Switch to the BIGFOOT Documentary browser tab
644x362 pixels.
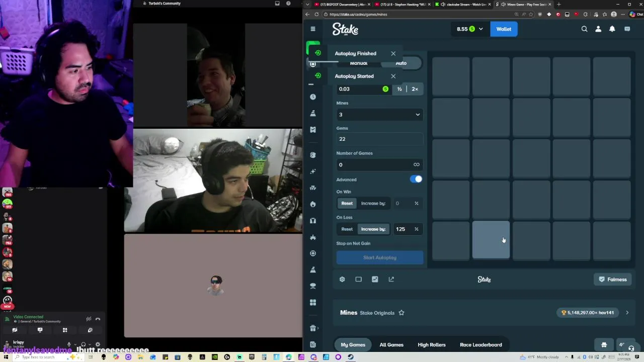[342, 5]
